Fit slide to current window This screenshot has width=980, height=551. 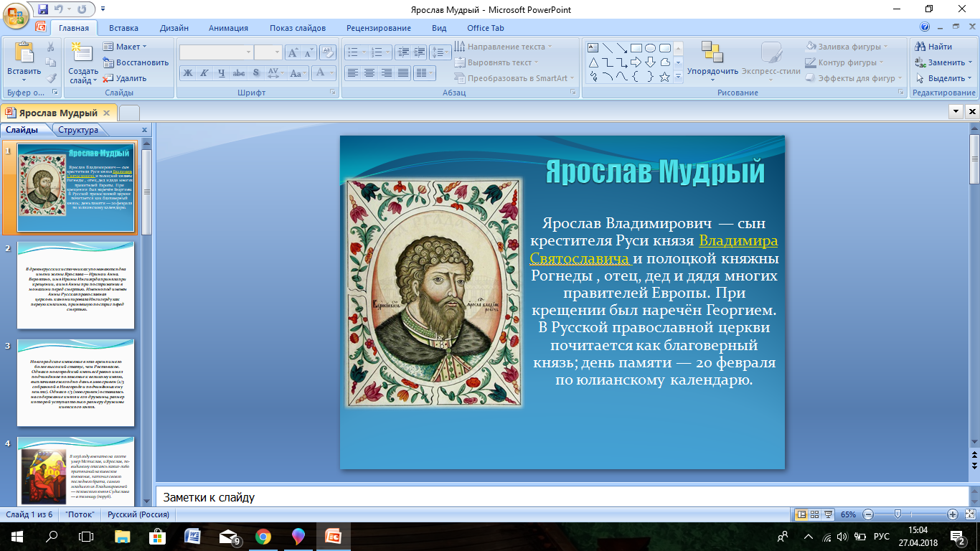coord(969,514)
